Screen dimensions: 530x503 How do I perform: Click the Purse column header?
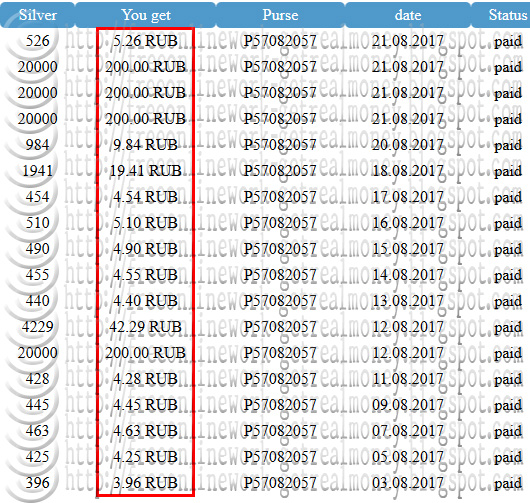tap(280, 15)
